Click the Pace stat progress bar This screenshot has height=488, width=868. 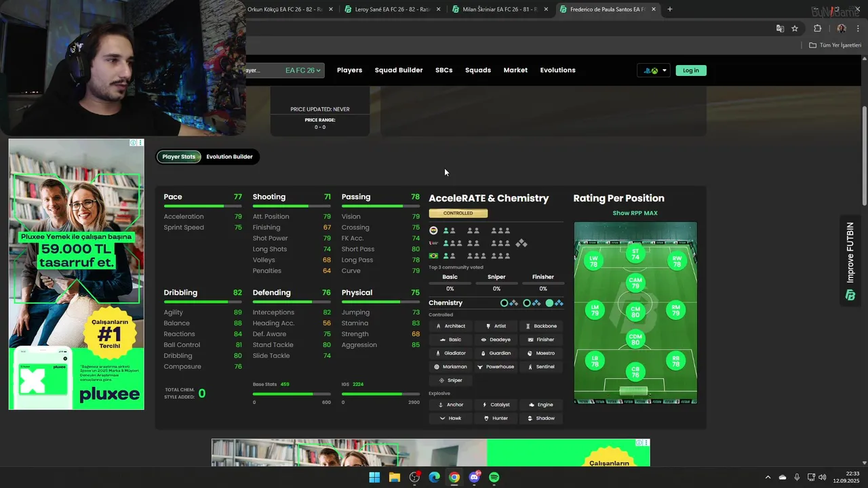203,205
